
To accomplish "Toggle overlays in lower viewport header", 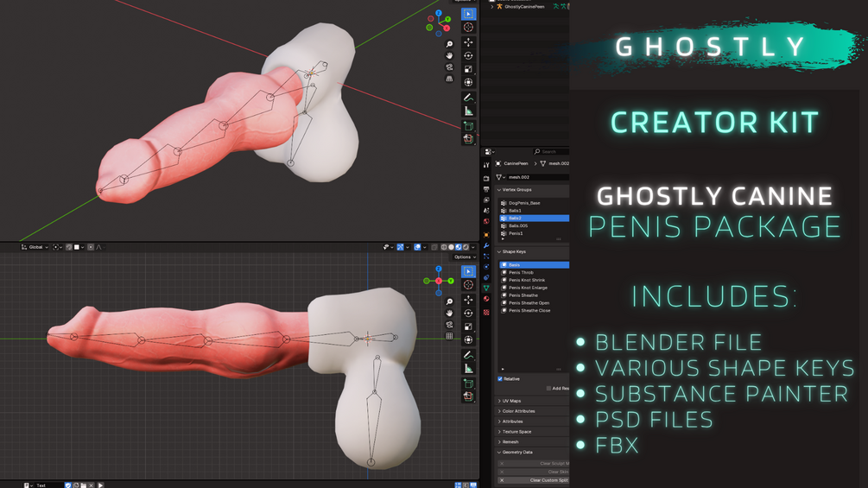I will pos(417,247).
